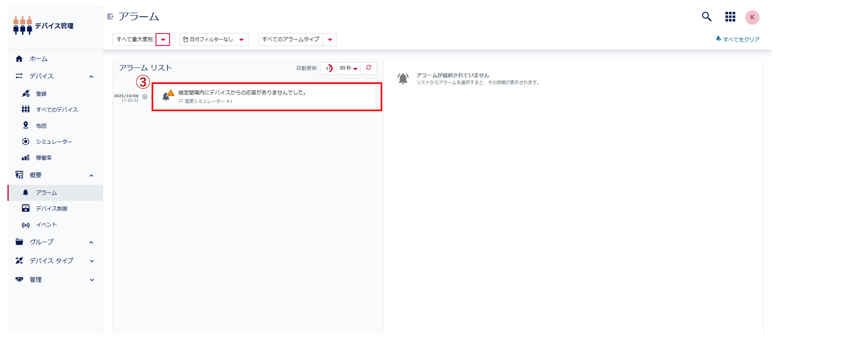Screen dimensions: 868x340
Task: Open シミュレーター in the sidebar
Action: [54, 142]
